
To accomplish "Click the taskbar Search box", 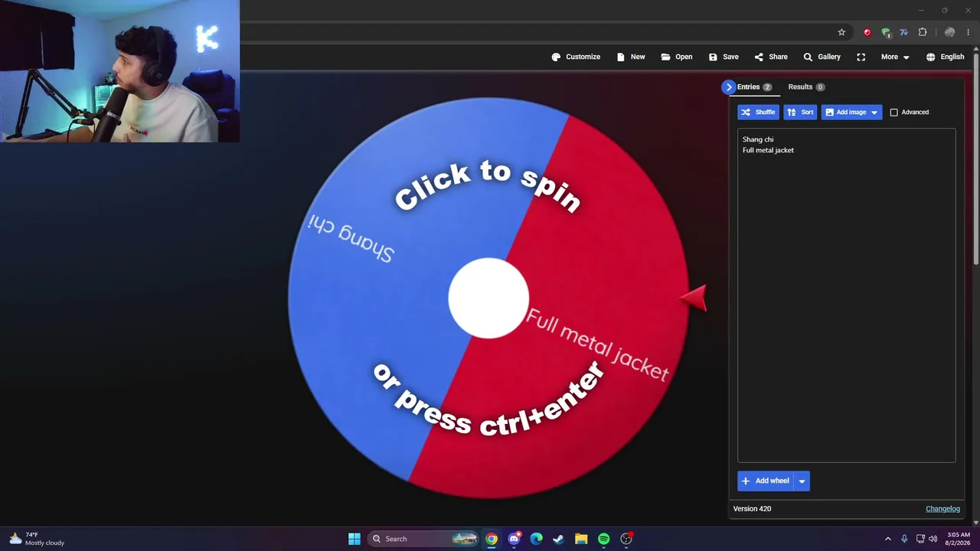I will [x=423, y=539].
